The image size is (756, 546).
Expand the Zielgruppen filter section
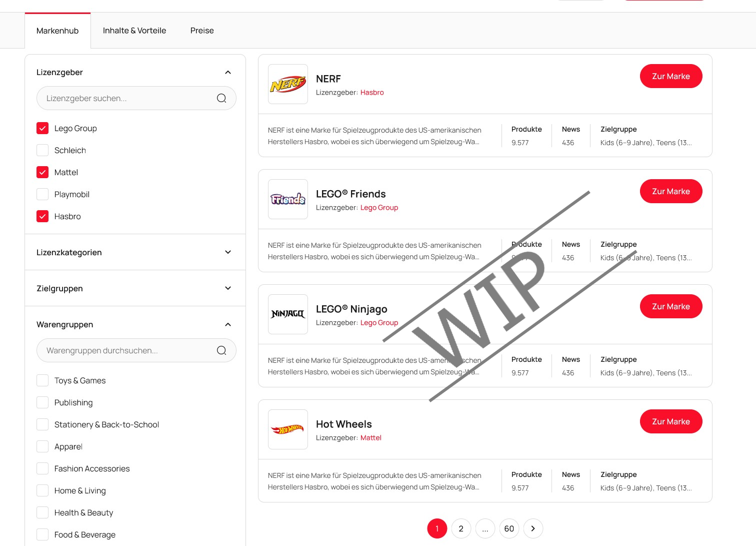(x=228, y=288)
